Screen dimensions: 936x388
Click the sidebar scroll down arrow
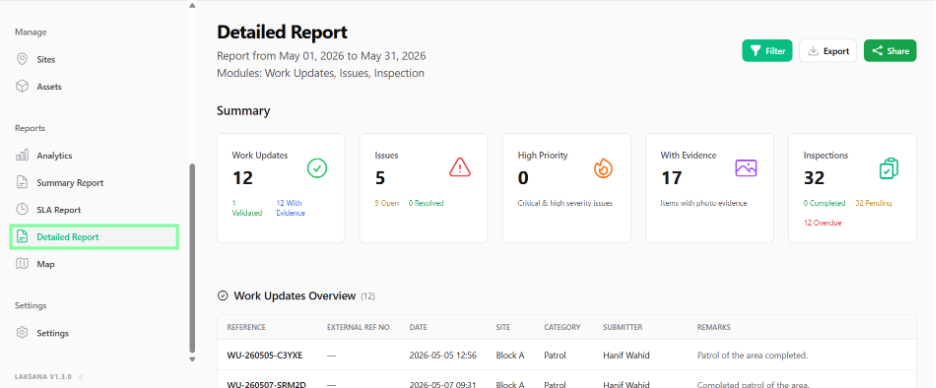click(192, 359)
